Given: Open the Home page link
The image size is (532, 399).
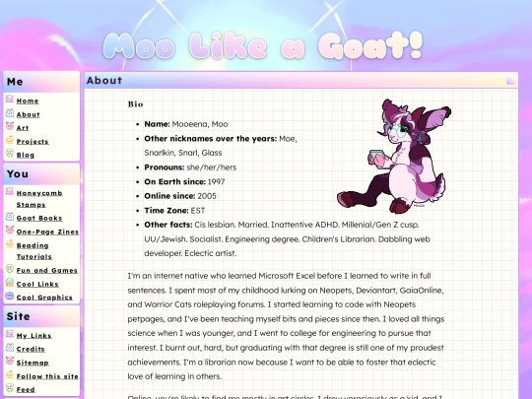Looking at the screenshot, I should [x=28, y=100].
